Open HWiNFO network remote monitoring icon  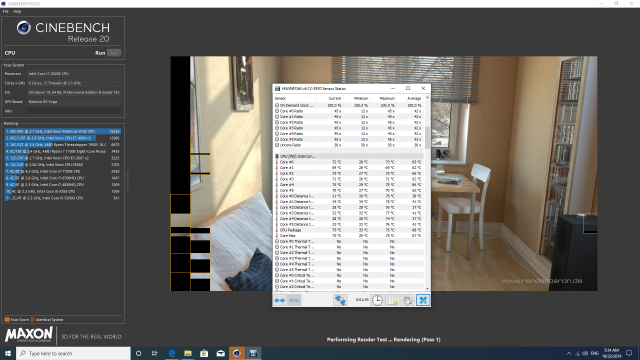340,300
